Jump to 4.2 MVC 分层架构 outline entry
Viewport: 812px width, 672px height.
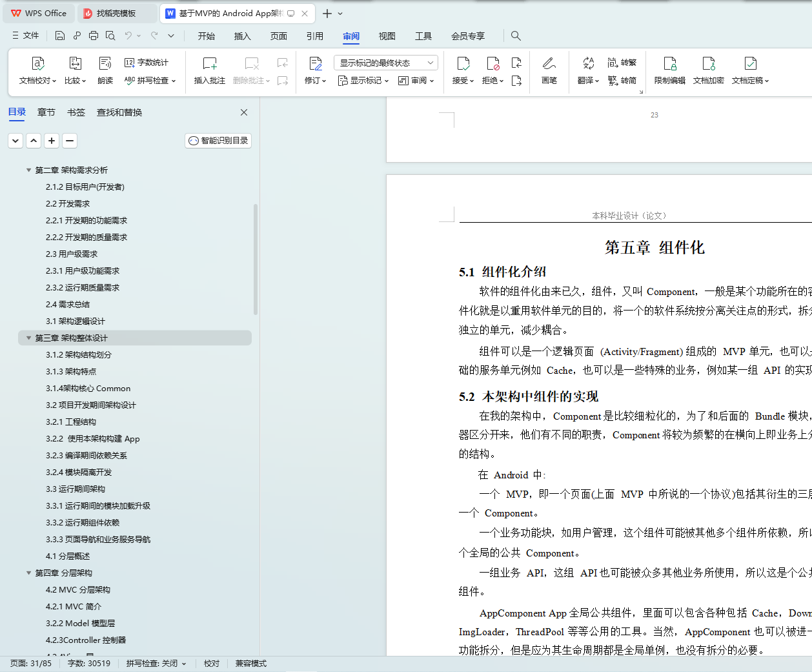(x=78, y=590)
